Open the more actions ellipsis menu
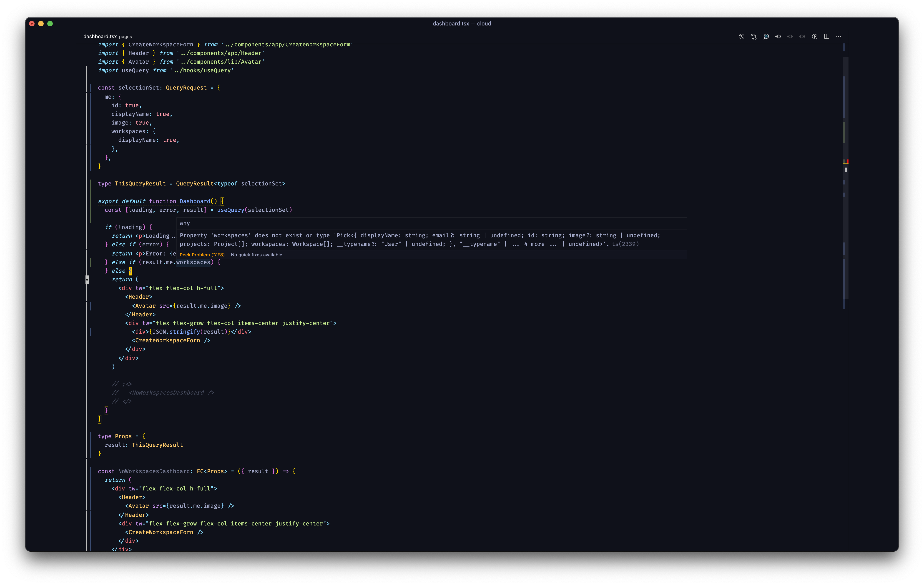924x585 pixels. point(839,36)
